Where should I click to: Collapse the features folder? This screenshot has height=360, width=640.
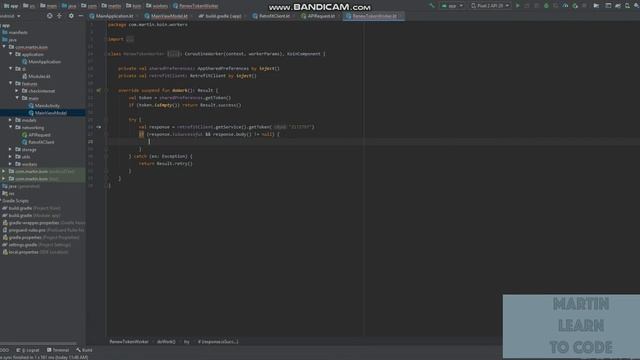point(11,83)
